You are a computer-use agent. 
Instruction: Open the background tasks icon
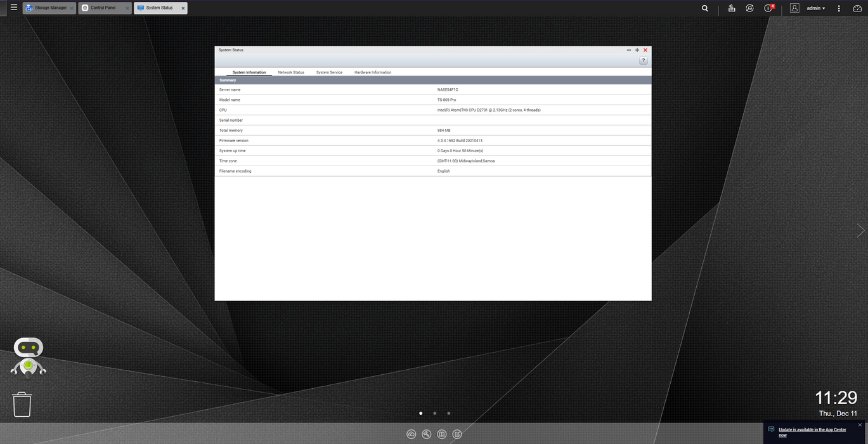pos(732,8)
